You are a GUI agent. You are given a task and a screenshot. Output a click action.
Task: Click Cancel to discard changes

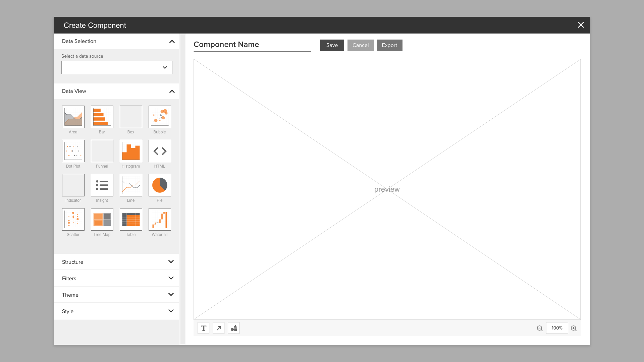click(361, 45)
